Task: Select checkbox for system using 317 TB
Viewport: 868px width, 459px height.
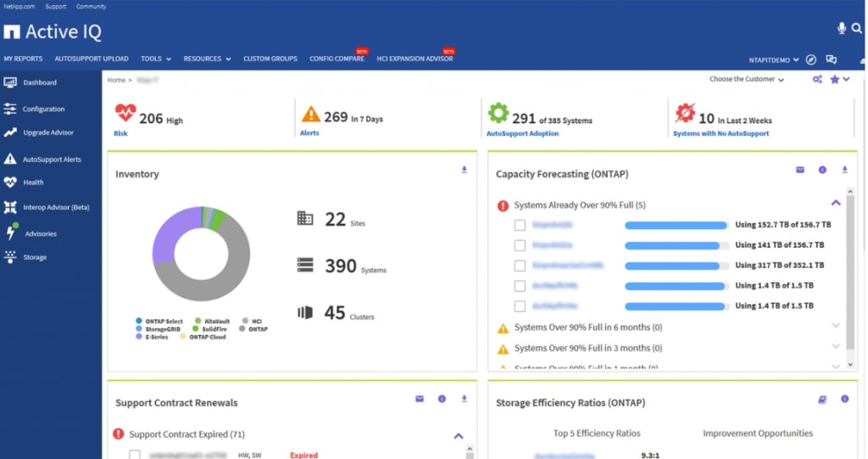Action: tap(520, 266)
